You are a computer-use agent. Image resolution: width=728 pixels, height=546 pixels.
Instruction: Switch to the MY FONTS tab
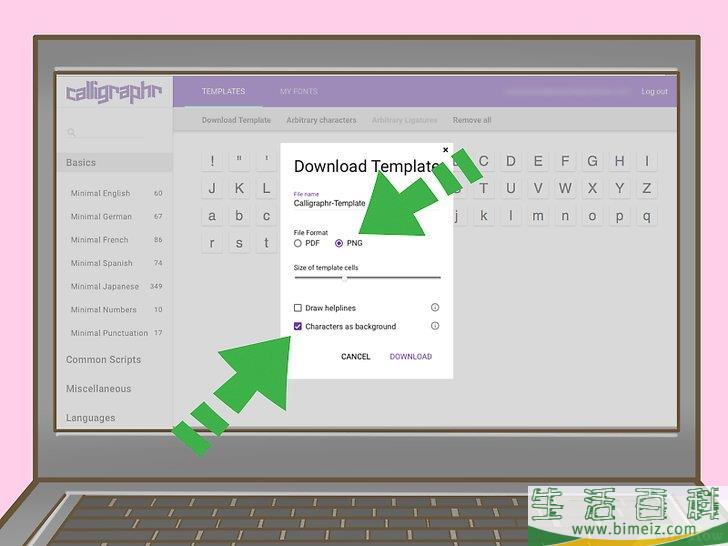[x=299, y=91]
